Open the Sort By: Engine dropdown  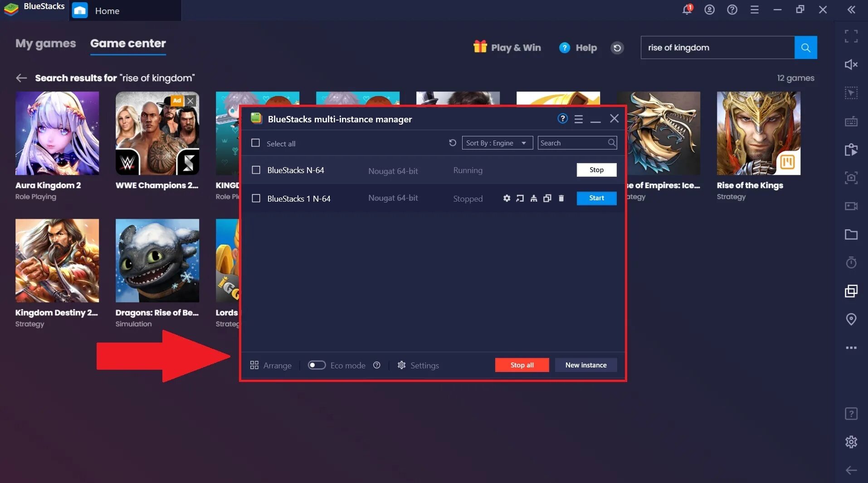[497, 143]
